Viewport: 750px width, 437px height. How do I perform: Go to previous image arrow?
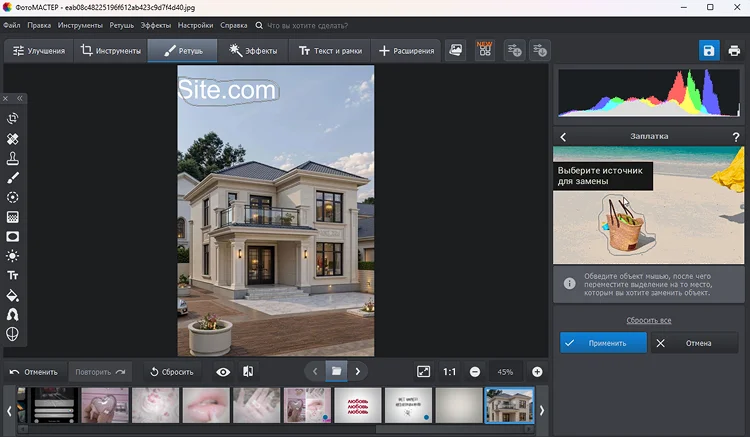[x=315, y=371]
